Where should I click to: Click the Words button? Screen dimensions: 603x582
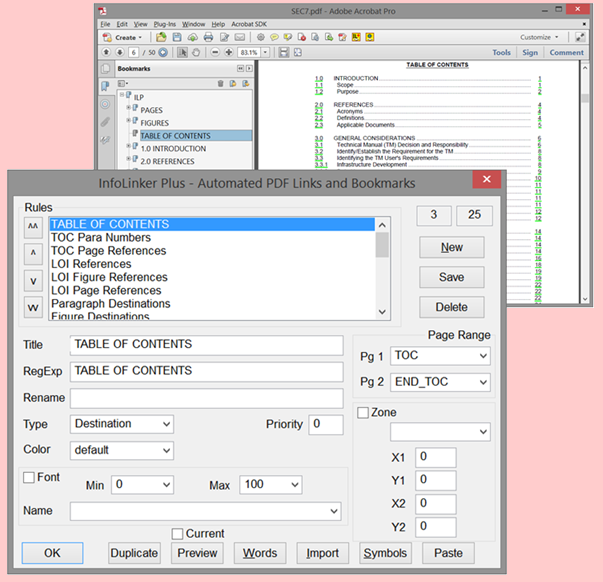pyautogui.click(x=260, y=553)
